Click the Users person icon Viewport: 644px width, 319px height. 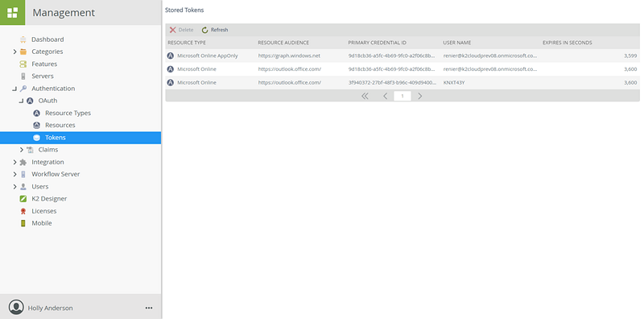click(23, 187)
